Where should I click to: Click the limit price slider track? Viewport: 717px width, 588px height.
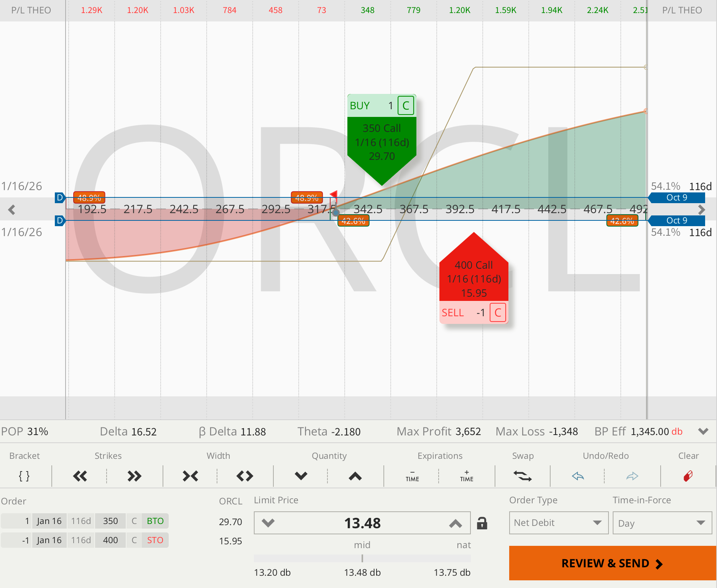click(362, 558)
